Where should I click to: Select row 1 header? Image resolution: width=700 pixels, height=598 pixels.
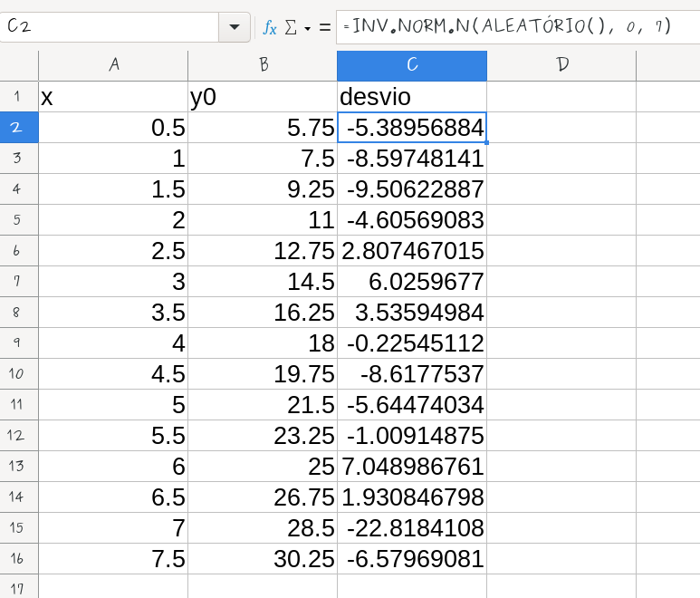[19, 97]
